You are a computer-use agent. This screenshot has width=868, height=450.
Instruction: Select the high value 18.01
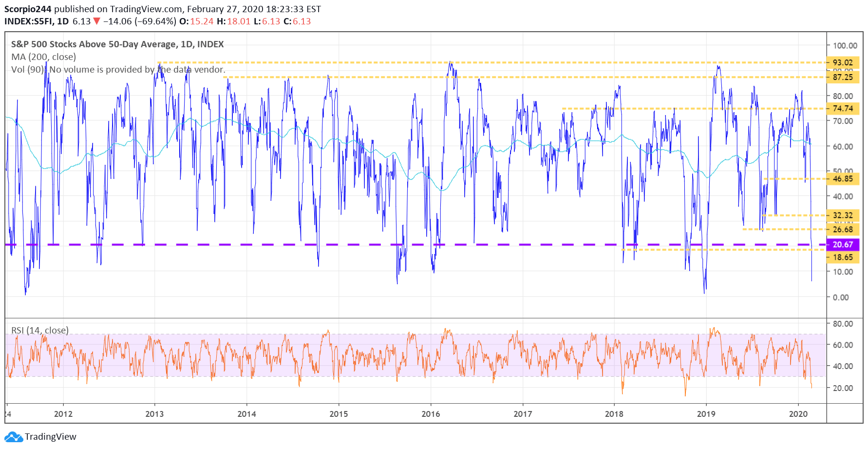(239, 21)
